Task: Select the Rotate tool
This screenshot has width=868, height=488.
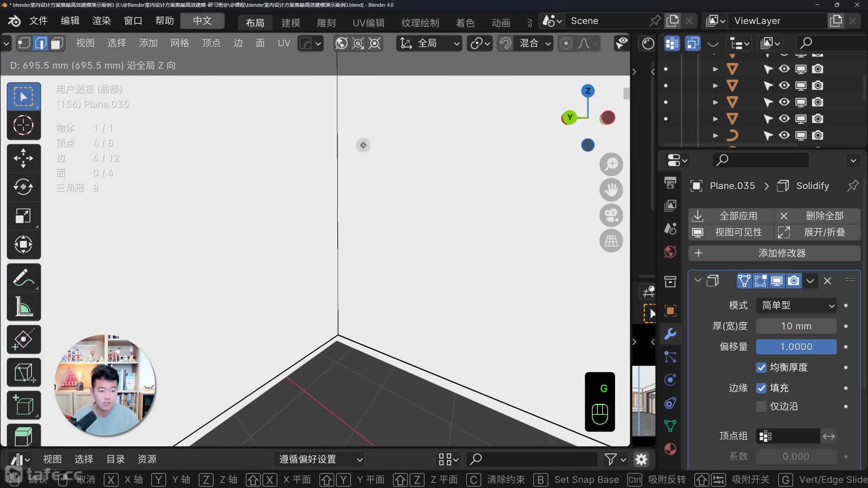Action: coord(23,187)
